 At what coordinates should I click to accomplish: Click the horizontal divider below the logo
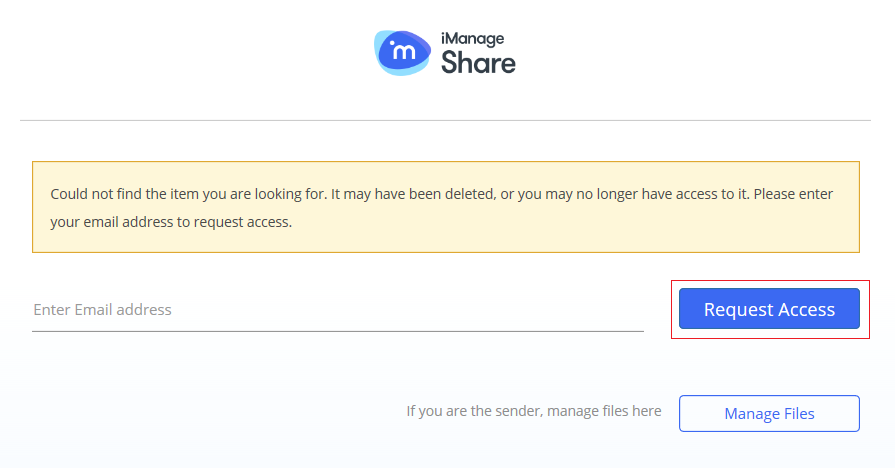click(x=445, y=121)
